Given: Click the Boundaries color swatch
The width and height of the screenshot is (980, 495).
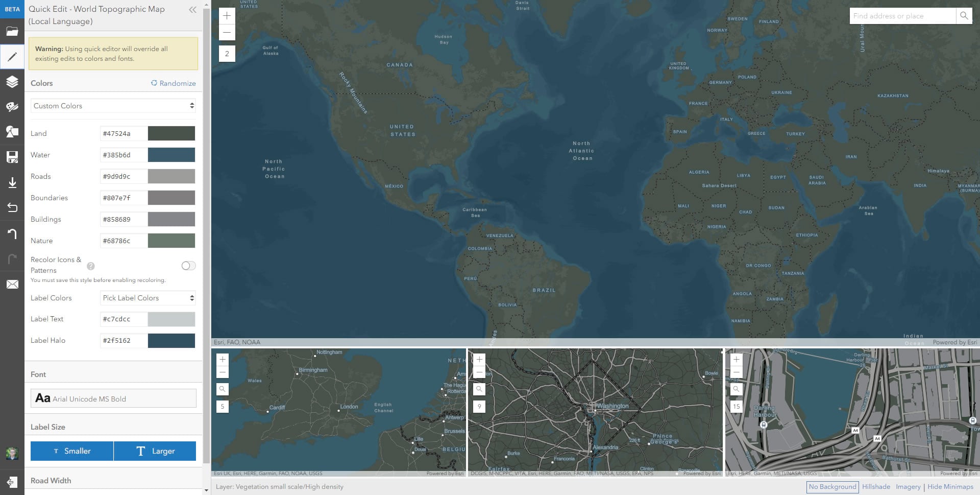Looking at the screenshot, I should coord(171,198).
